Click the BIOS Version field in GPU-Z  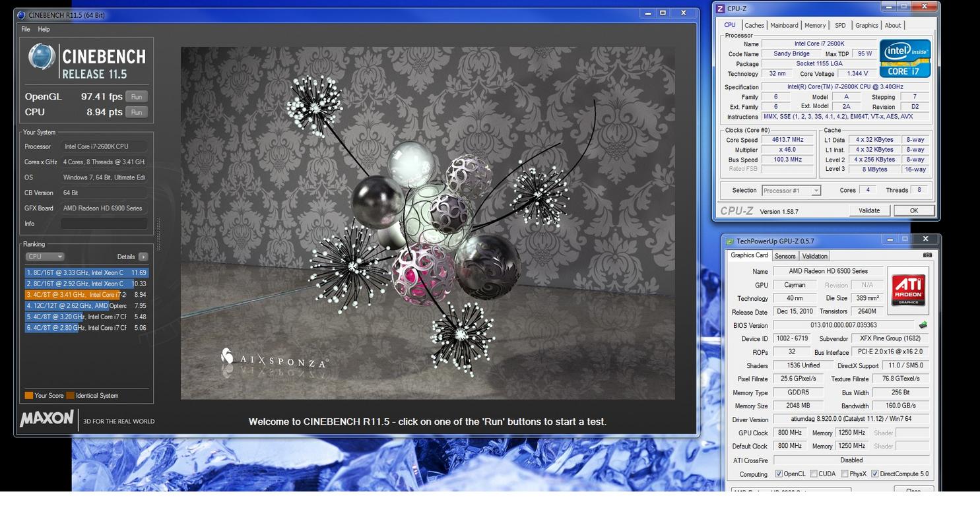tap(843, 325)
